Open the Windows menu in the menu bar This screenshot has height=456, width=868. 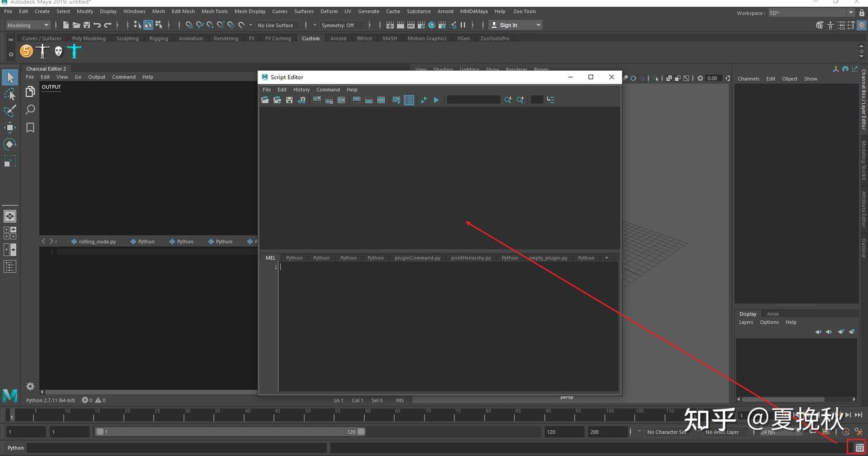[x=134, y=11]
